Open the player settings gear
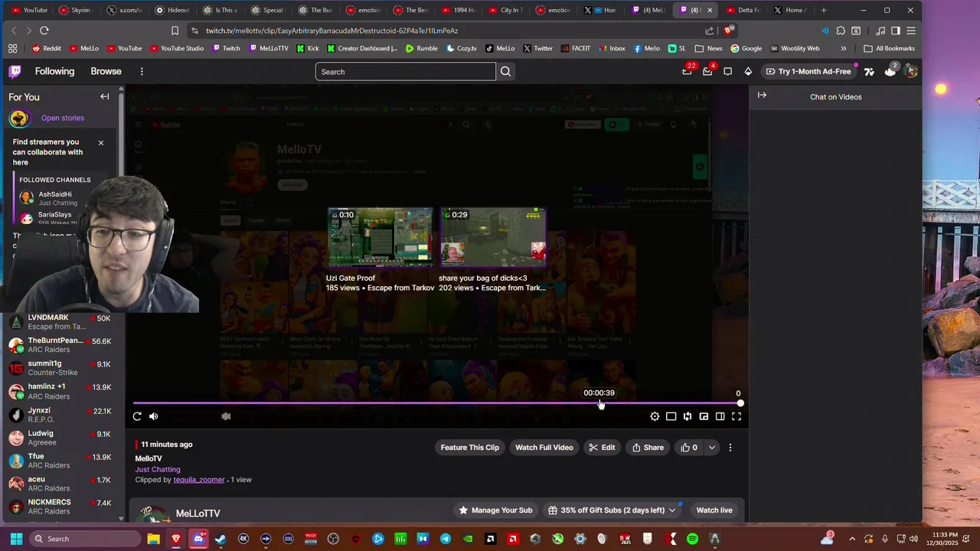 [655, 416]
